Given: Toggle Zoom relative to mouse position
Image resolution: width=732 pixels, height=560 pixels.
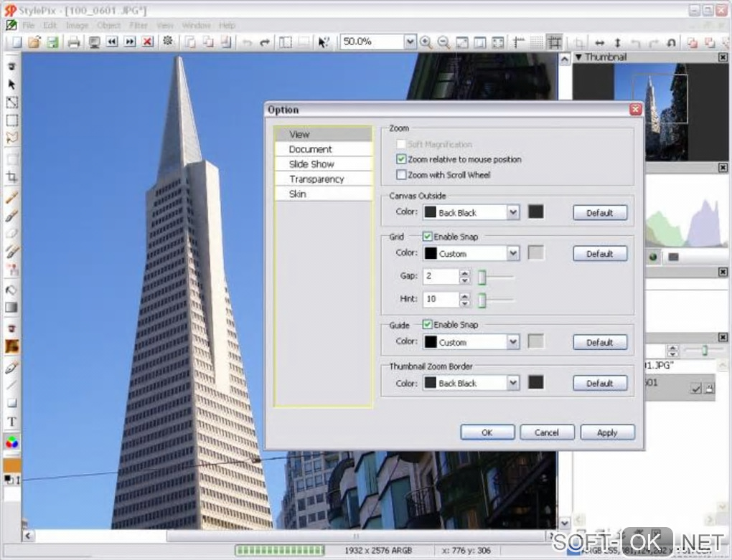Looking at the screenshot, I should 401,159.
